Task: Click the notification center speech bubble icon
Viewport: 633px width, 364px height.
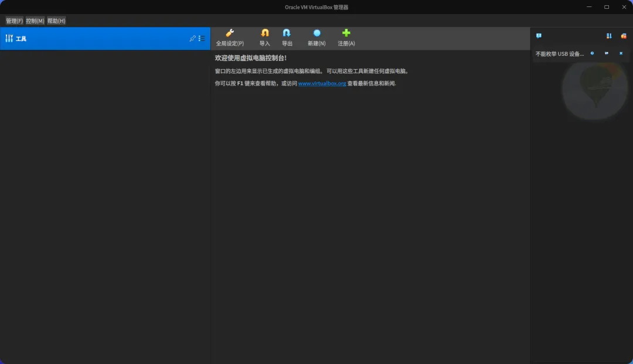Action: pyautogui.click(x=539, y=36)
